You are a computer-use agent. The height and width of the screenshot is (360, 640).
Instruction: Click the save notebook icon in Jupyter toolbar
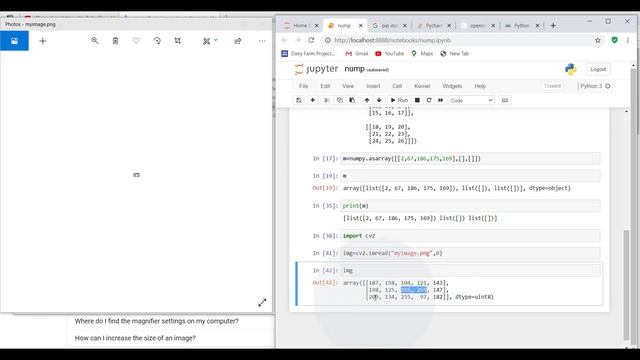299,100
